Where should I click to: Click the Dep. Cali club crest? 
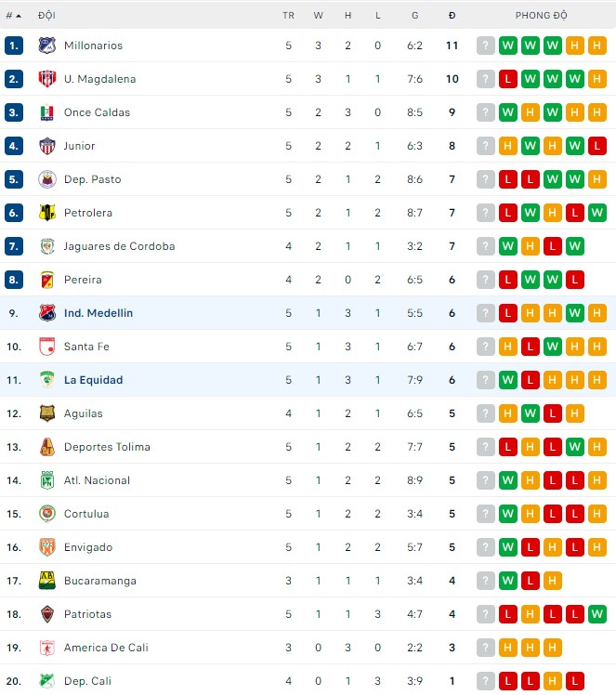coord(46,681)
